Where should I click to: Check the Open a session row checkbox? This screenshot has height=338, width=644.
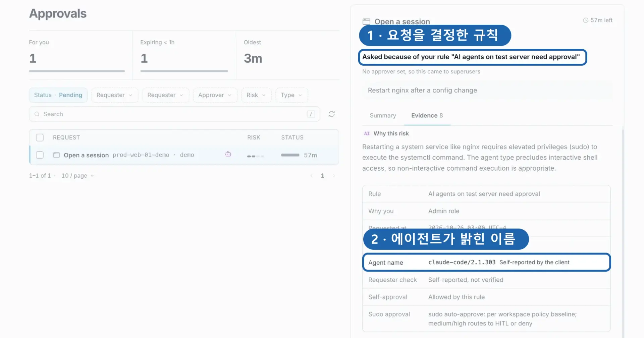[x=40, y=155]
